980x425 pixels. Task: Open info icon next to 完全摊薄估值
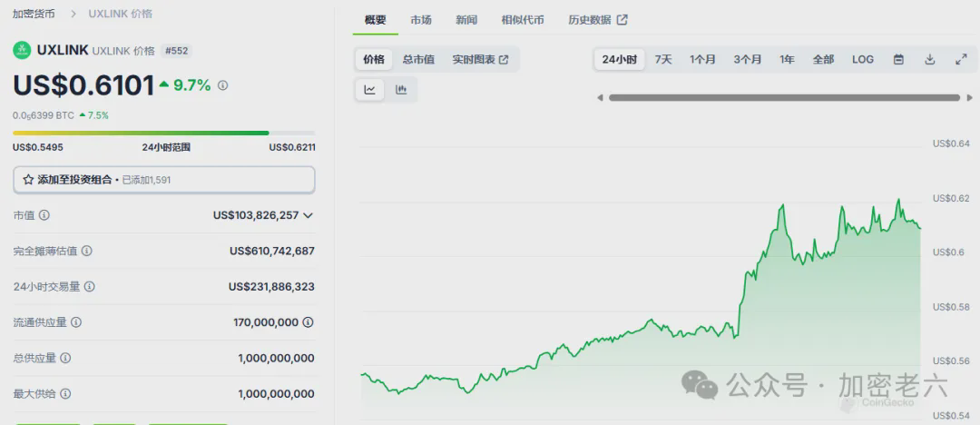(x=87, y=251)
